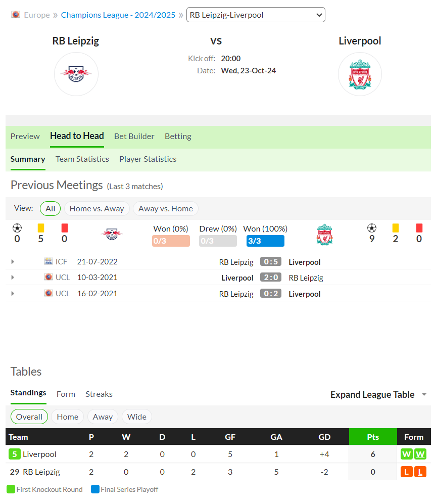Screen dimensions: 435x504
Task: Click Liverpool yellow card icon
Action: pos(396,228)
